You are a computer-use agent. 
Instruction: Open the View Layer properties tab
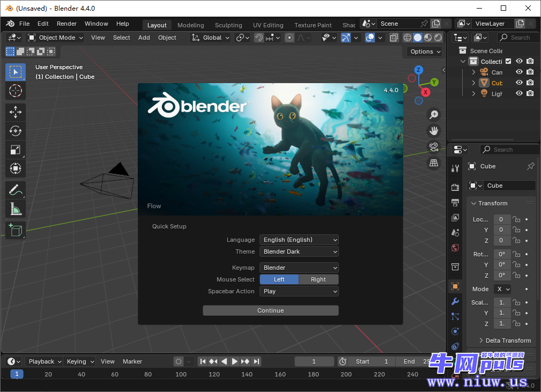click(x=455, y=218)
